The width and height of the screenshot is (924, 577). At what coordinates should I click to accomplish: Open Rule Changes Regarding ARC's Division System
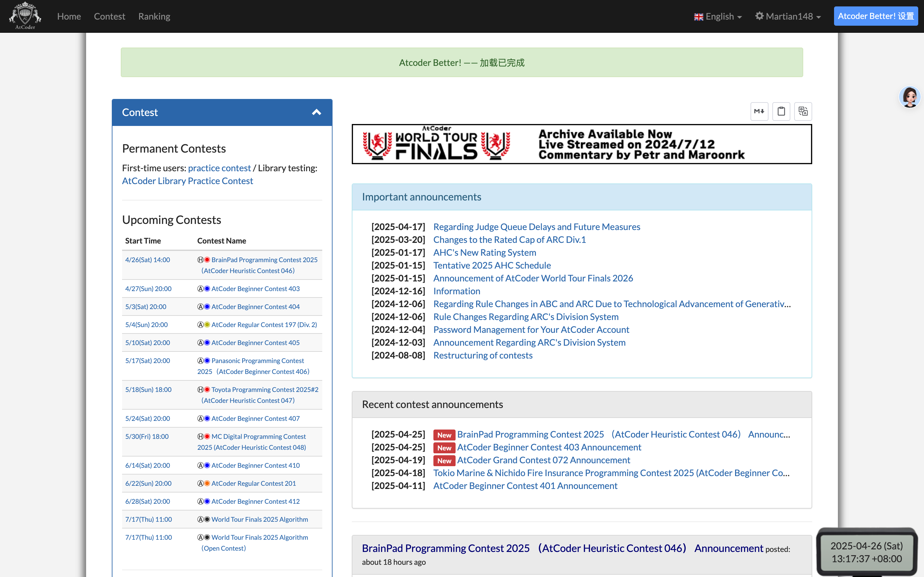click(526, 316)
